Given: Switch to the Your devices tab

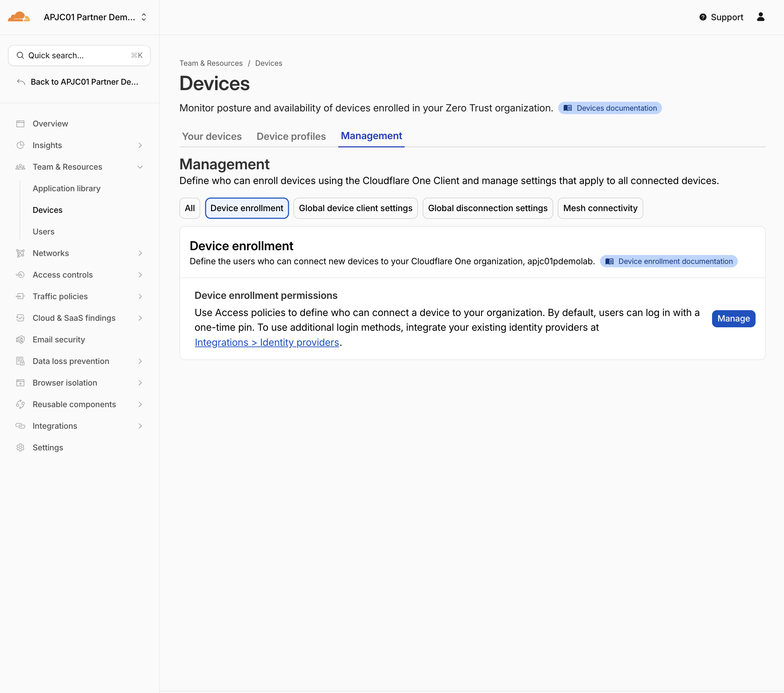Looking at the screenshot, I should (x=212, y=136).
